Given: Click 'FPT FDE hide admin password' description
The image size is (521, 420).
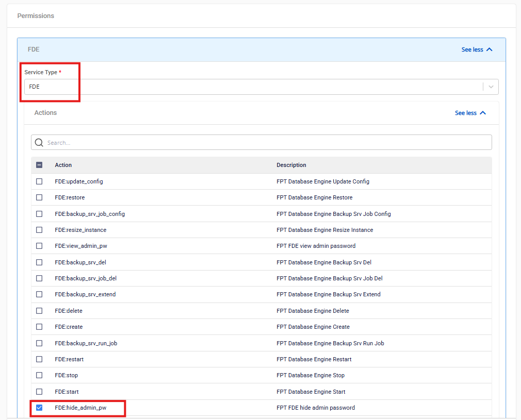Looking at the screenshot, I should pyautogui.click(x=316, y=408).
